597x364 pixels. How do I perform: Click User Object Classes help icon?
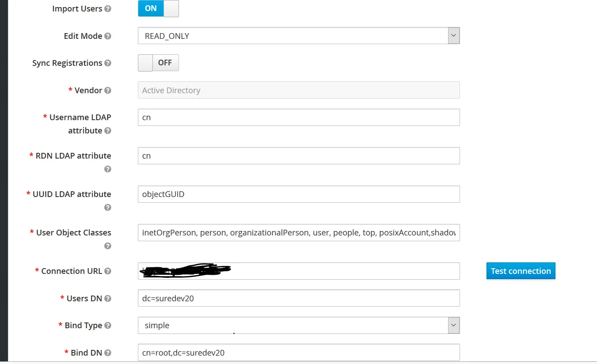pos(108,246)
